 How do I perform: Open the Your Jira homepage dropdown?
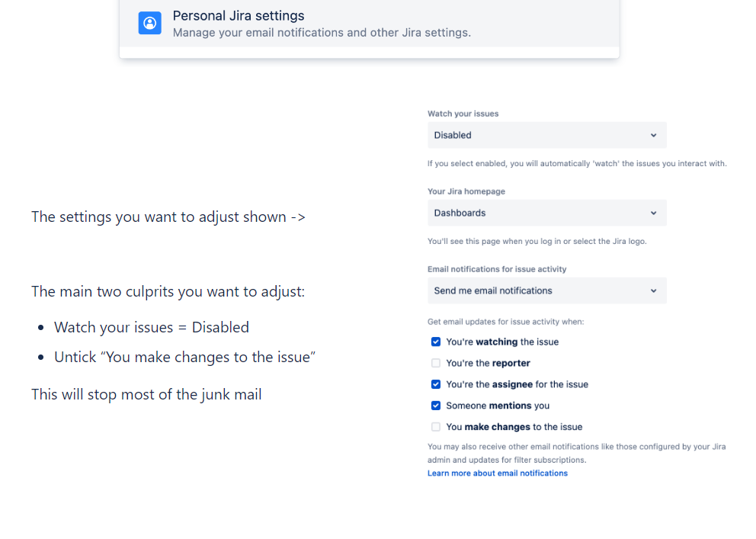tap(546, 213)
